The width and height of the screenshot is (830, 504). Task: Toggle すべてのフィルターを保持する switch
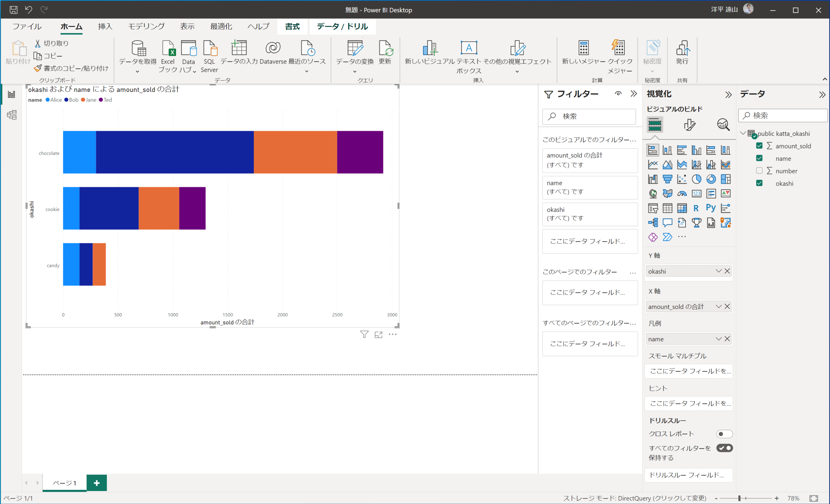[724, 448]
